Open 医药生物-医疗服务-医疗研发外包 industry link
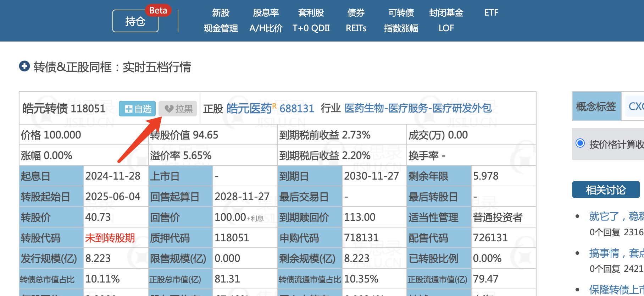Viewport: 644px width, 296px height. 418,108
